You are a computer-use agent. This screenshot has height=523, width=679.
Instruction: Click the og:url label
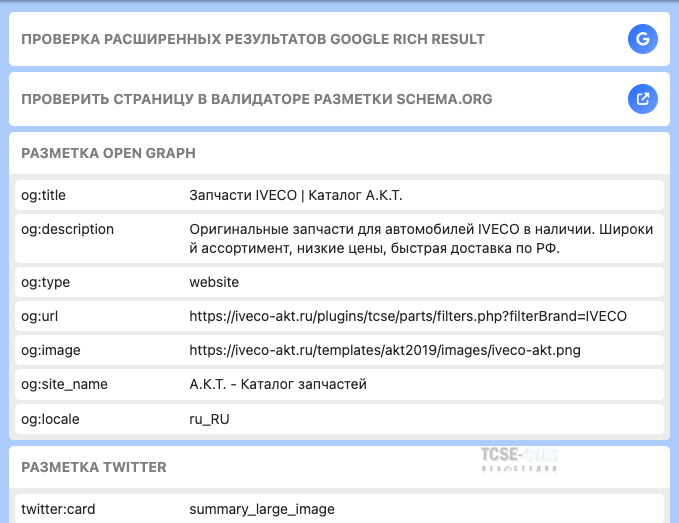[39, 316]
